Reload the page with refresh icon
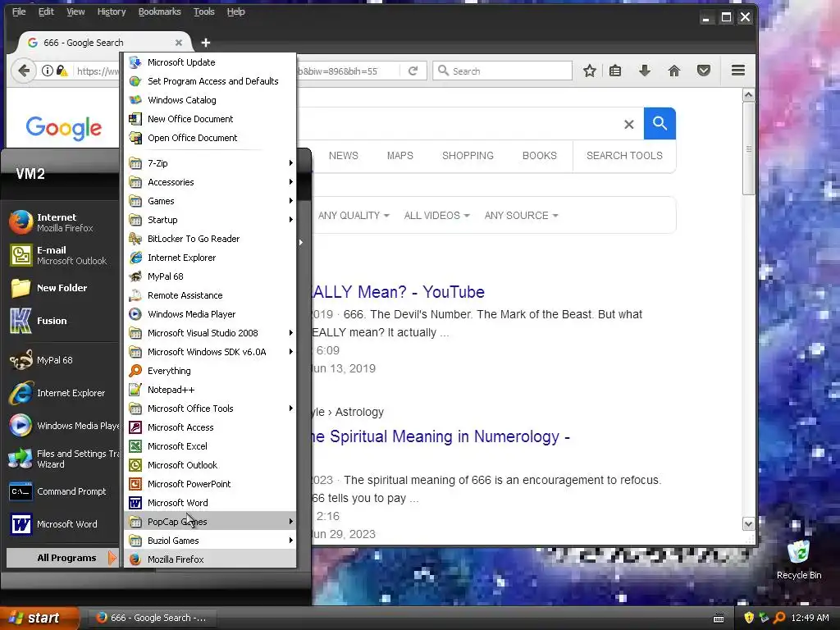This screenshot has width=840, height=630. [x=413, y=71]
